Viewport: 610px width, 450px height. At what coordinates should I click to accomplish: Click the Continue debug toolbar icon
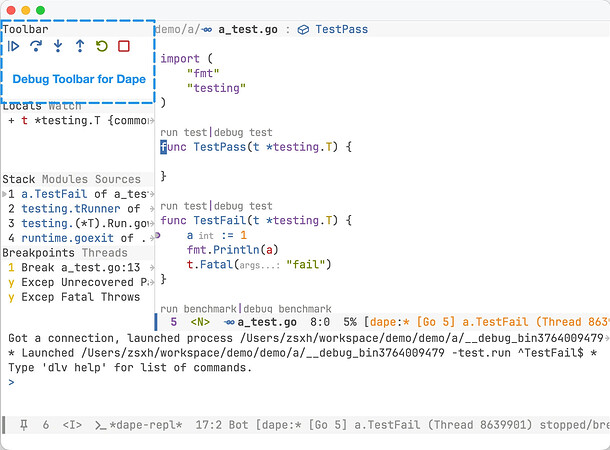pos(14,46)
